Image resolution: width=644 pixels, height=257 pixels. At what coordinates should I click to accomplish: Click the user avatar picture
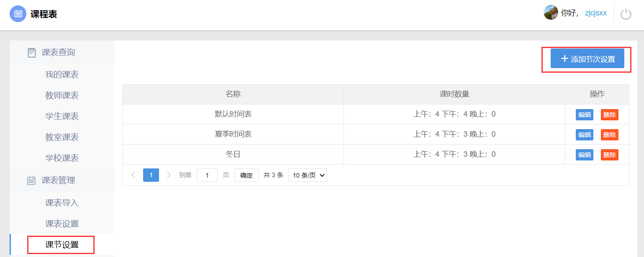[x=551, y=13]
